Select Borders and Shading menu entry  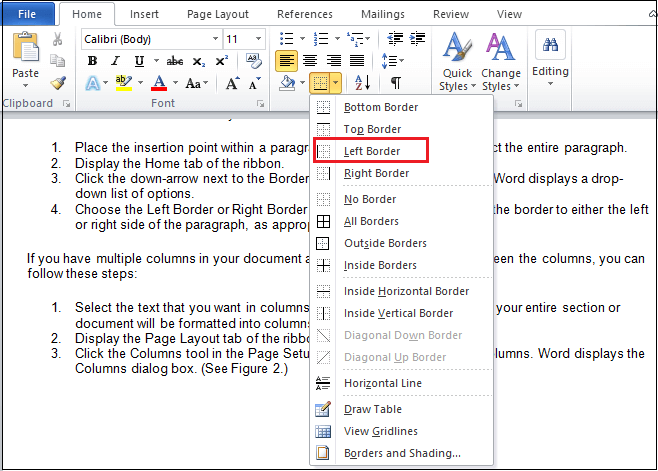402,453
